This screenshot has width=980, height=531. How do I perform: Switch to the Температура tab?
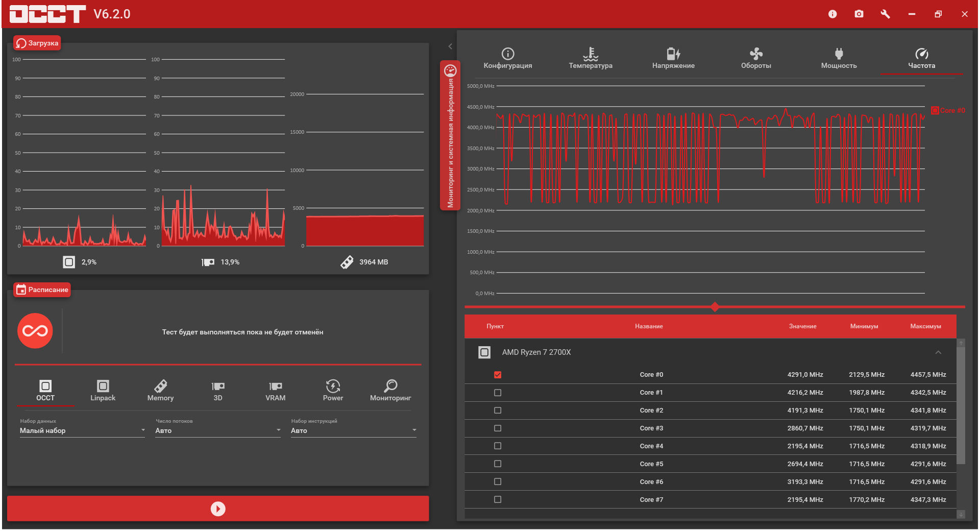(591, 58)
